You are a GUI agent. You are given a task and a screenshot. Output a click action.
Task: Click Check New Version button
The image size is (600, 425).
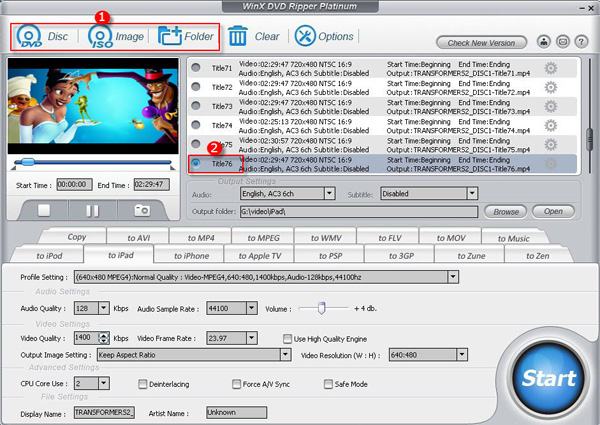[481, 43]
